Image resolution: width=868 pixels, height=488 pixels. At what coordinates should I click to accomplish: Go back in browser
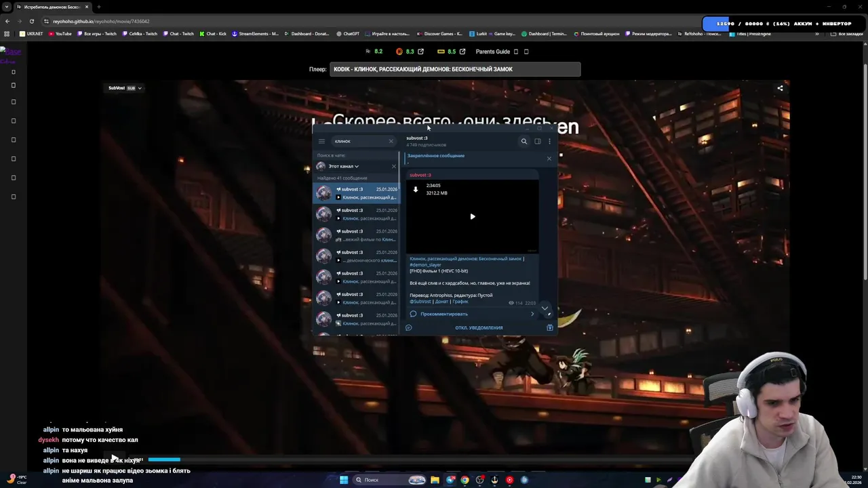(x=7, y=21)
